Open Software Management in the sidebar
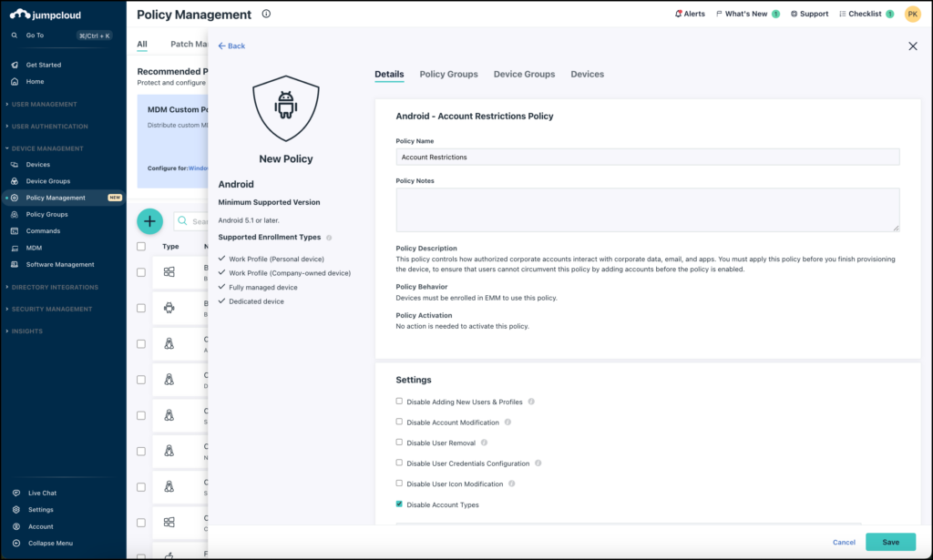Viewport: 933px width, 560px height. [x=56, y=263]
